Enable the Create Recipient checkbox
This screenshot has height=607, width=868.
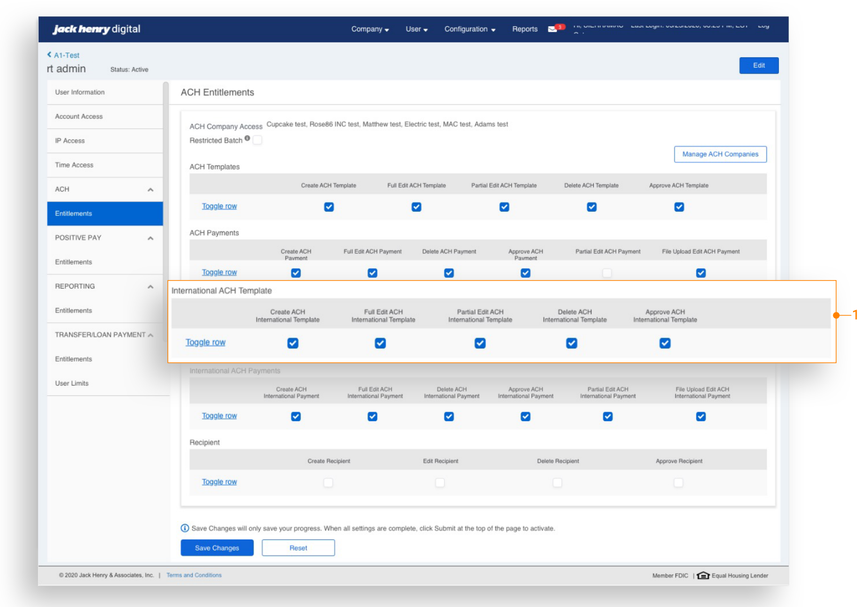click(x=328, y=482)
